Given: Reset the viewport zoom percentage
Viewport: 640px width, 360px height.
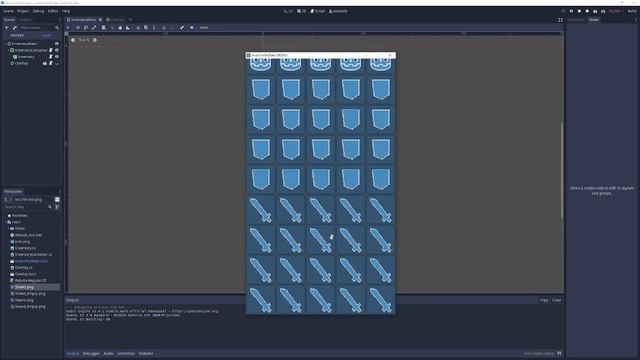Looking at the screenshot, I should (84, 40).
